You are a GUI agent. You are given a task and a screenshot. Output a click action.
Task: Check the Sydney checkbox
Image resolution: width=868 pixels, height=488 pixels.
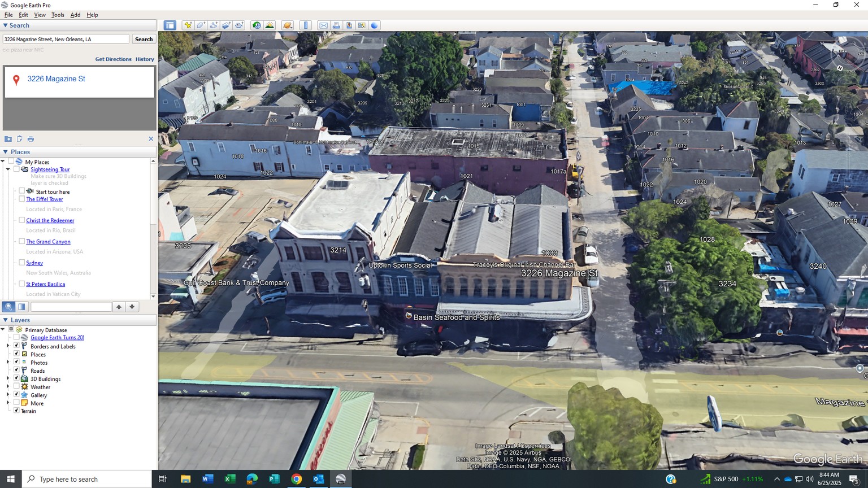(22, 262)
